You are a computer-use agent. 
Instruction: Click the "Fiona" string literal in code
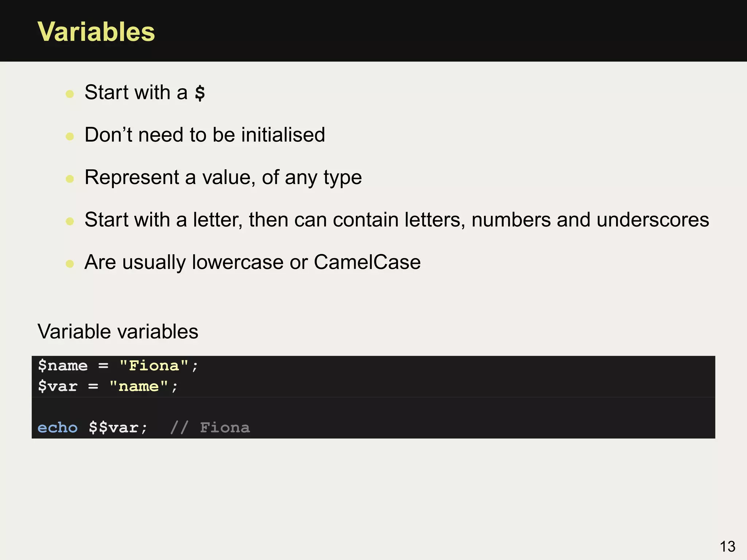[x=154, y=366]
